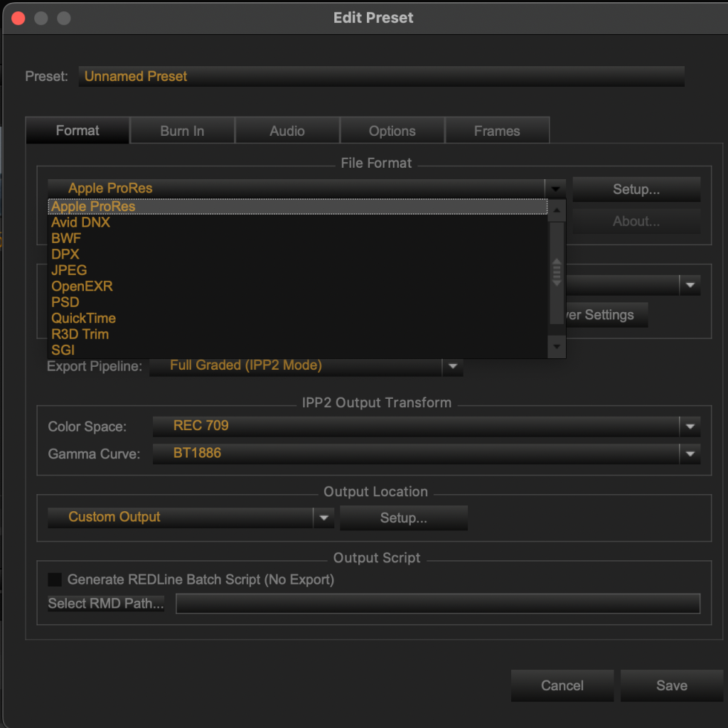This screenshot has width=728, height=728.
Task: Choose Apple ProRes from format list
Action: [298, 207]
